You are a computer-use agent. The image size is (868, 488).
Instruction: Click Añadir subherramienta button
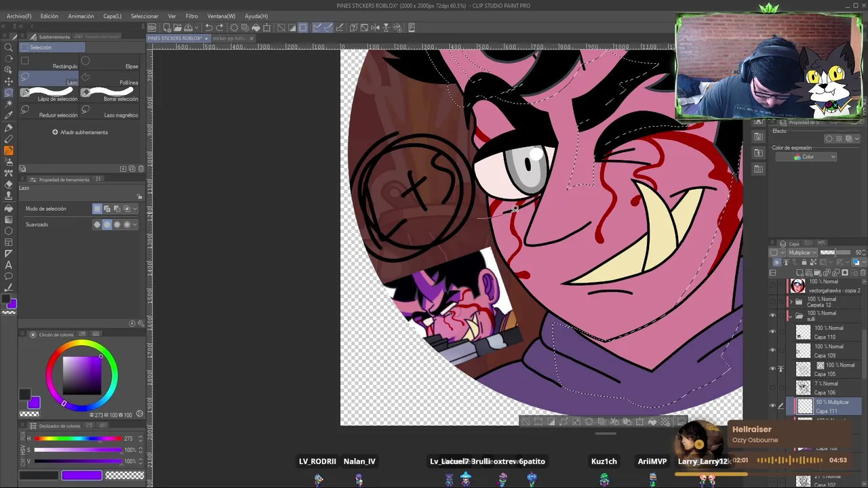point(80,132)
